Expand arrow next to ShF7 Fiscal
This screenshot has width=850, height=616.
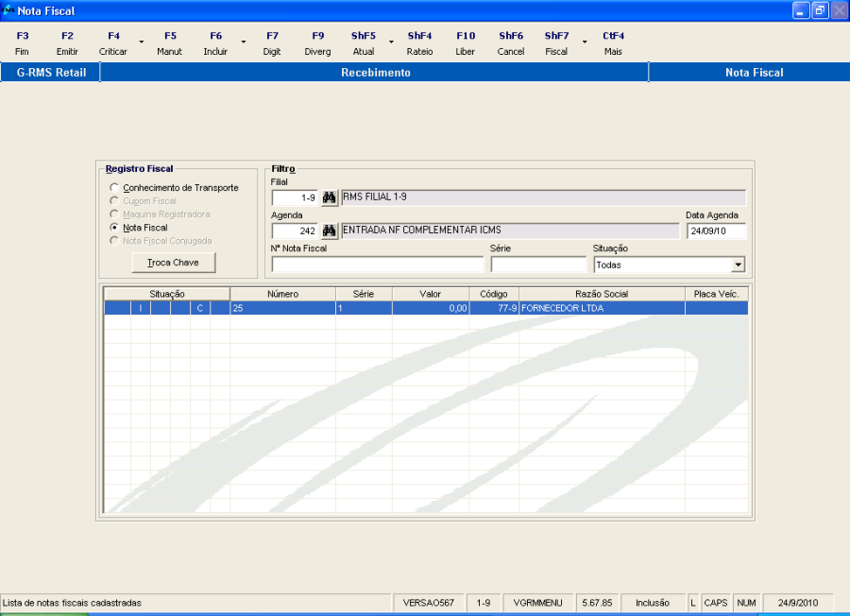585,42
